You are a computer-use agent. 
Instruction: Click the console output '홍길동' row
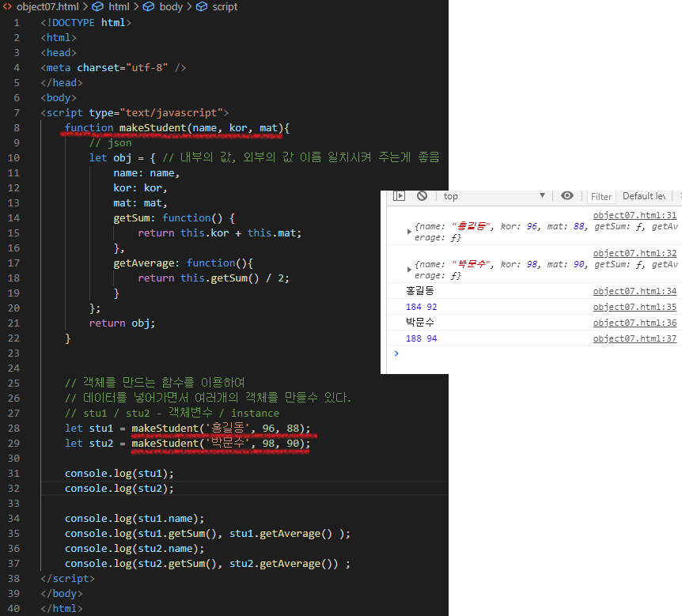[x=534, y=291]
